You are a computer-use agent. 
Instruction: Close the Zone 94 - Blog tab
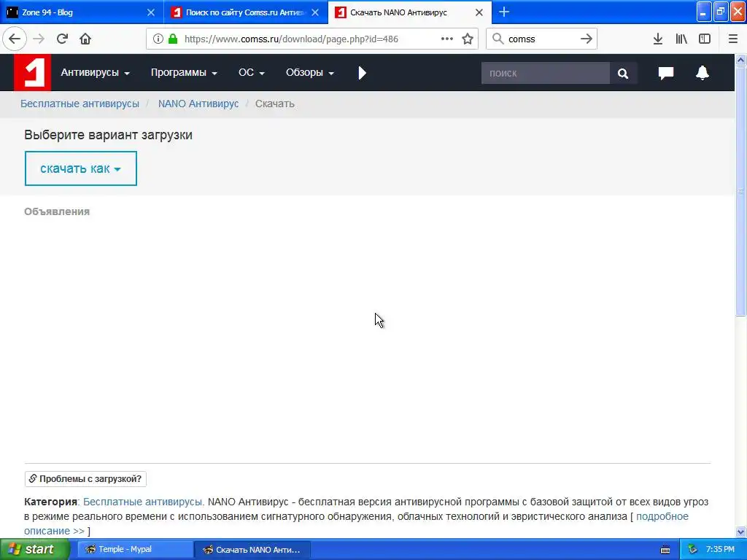(151, 12)
